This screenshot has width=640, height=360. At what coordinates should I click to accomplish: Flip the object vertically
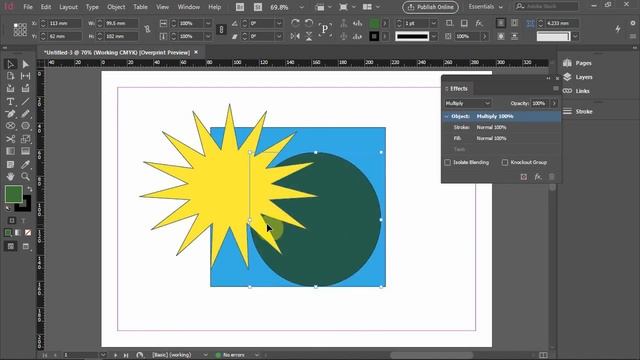309,36
